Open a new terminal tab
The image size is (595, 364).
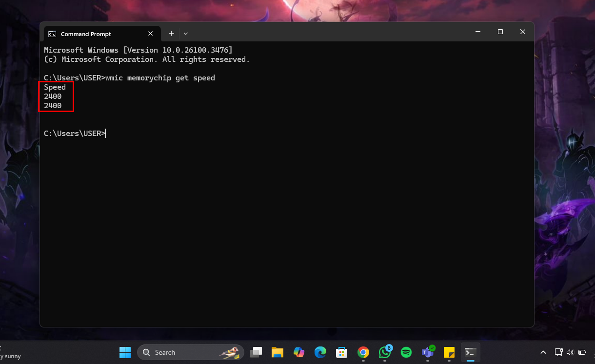pos(171,34)
